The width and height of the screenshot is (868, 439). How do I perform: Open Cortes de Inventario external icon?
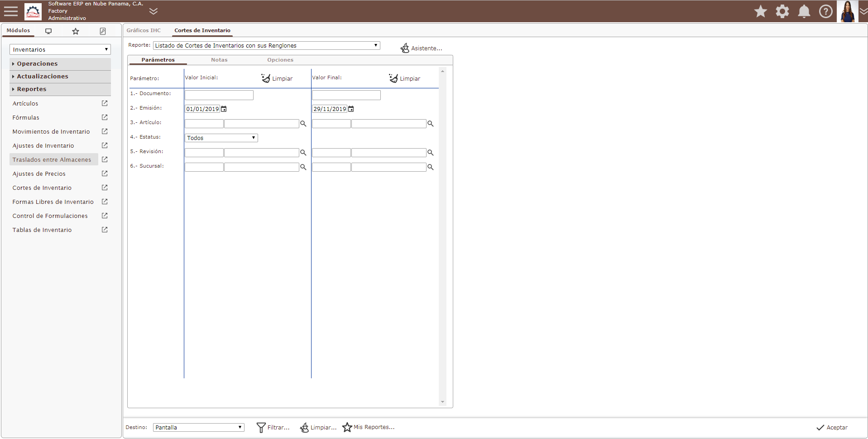click(x=105, y=188)
